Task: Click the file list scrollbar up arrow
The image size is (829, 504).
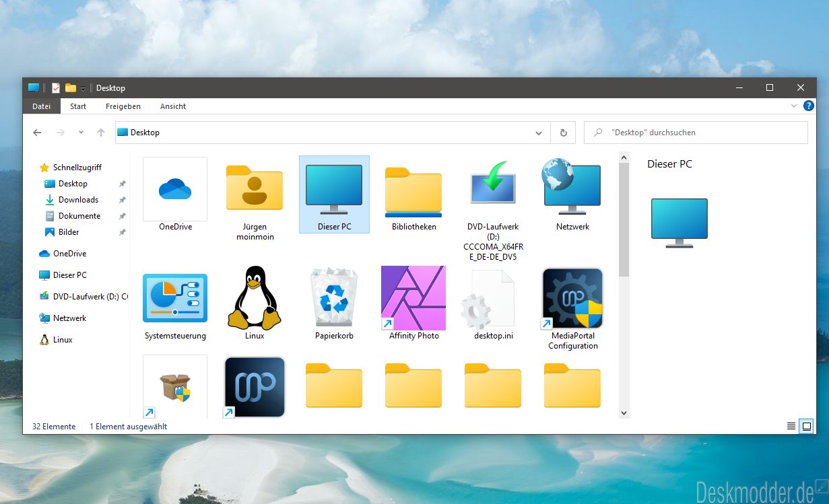Action: 624,157
